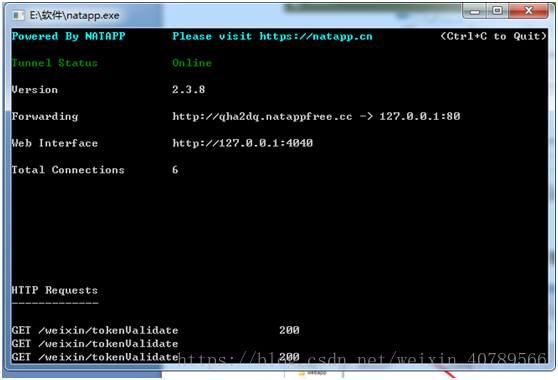
Task: Click the 'Forwarding' label
Action: click(45, 117)
